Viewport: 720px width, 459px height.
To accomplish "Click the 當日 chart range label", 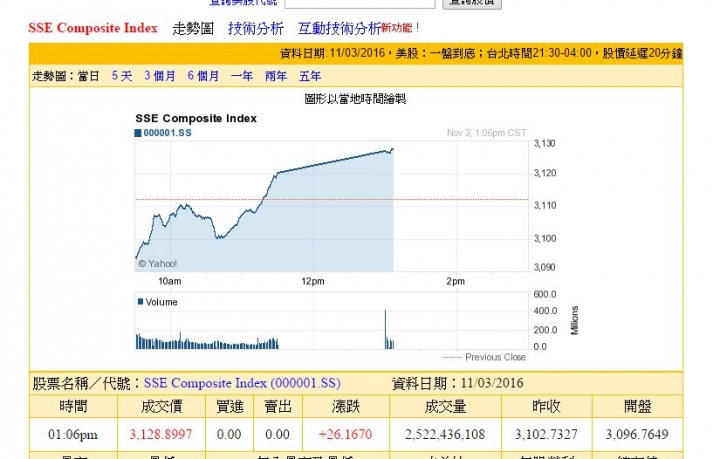I will [88, 76].
